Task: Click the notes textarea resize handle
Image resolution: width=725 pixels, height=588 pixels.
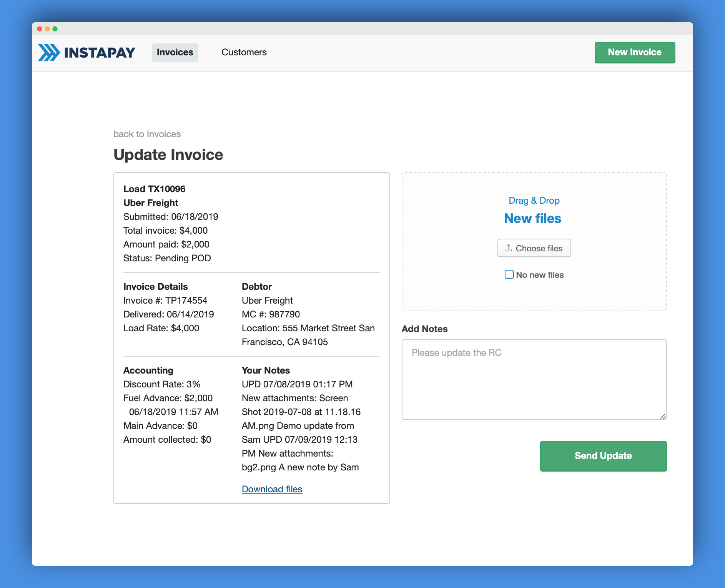Action: [663, 416]
